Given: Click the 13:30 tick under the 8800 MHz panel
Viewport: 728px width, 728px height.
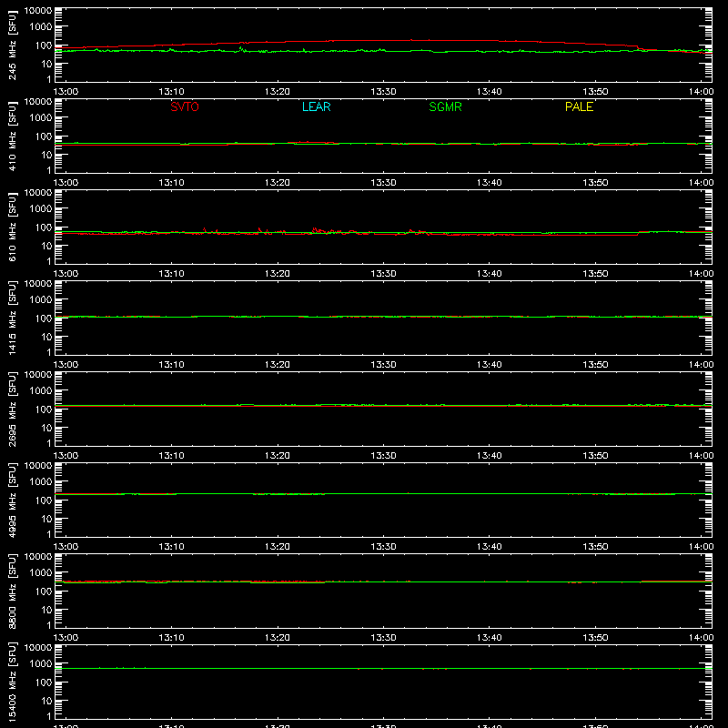Looking at the screenshot, I should coord(383,638).
